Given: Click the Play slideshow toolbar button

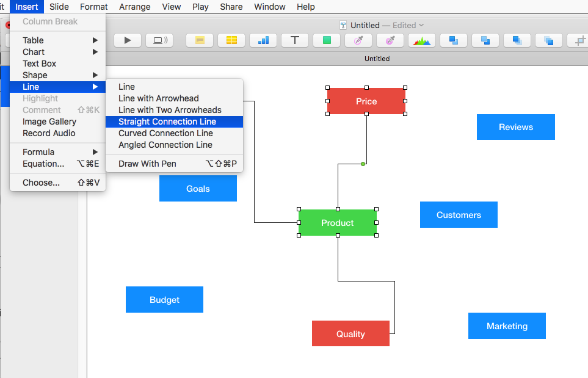Looking at the screenshot, I should tap(128, 40).
